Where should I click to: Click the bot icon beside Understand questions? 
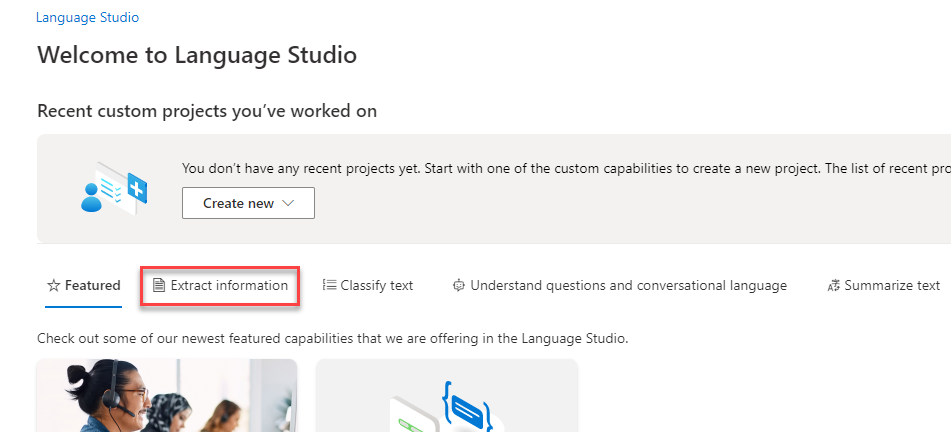459,285
